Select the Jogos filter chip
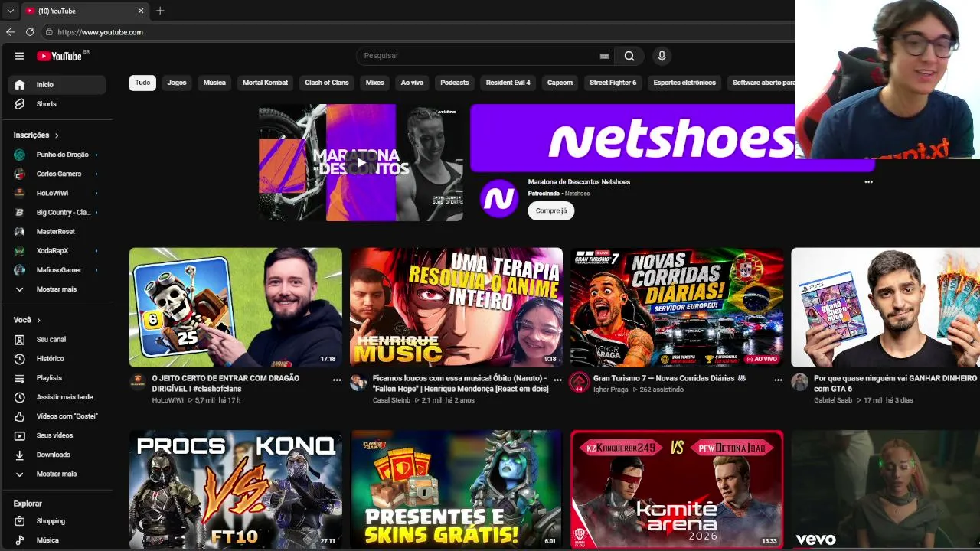Screen dimensions: 980x551 (177, 83)
